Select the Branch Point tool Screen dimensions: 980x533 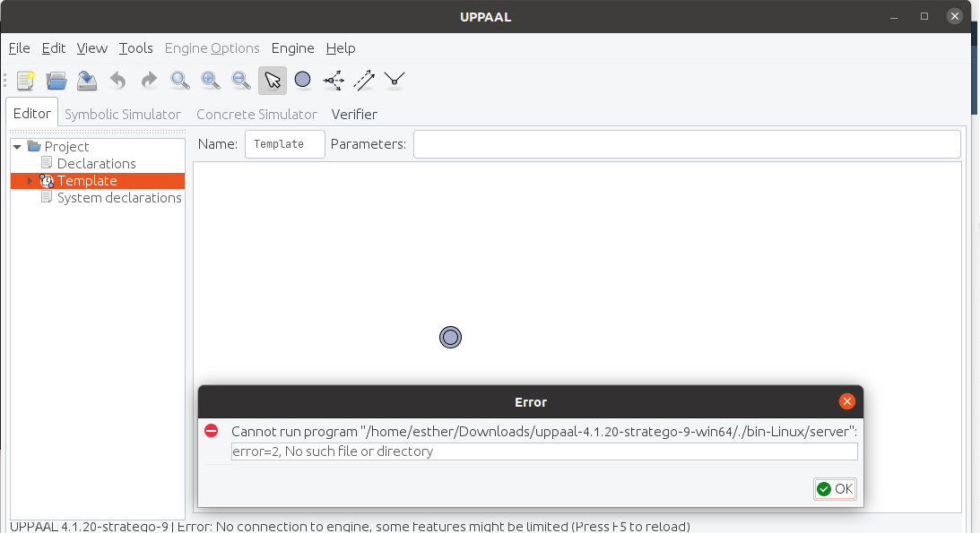pyautogui.click(x=333, y=80)
